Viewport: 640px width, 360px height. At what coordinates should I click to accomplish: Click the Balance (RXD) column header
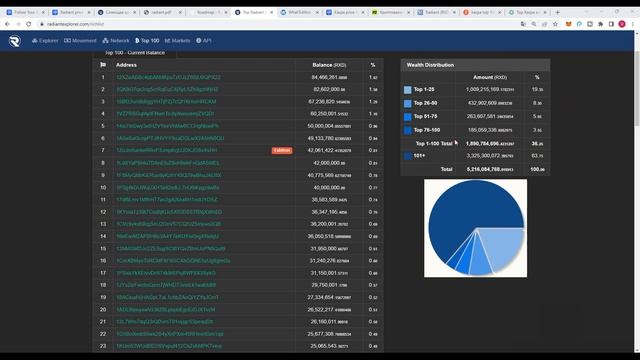pyautogui.click(x=329, y=65)
